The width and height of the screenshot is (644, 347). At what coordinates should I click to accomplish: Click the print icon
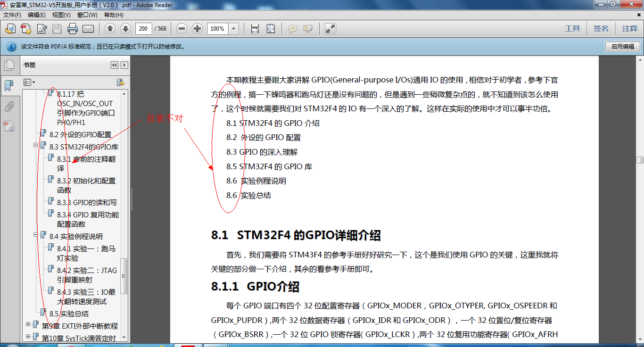(73, 29)
